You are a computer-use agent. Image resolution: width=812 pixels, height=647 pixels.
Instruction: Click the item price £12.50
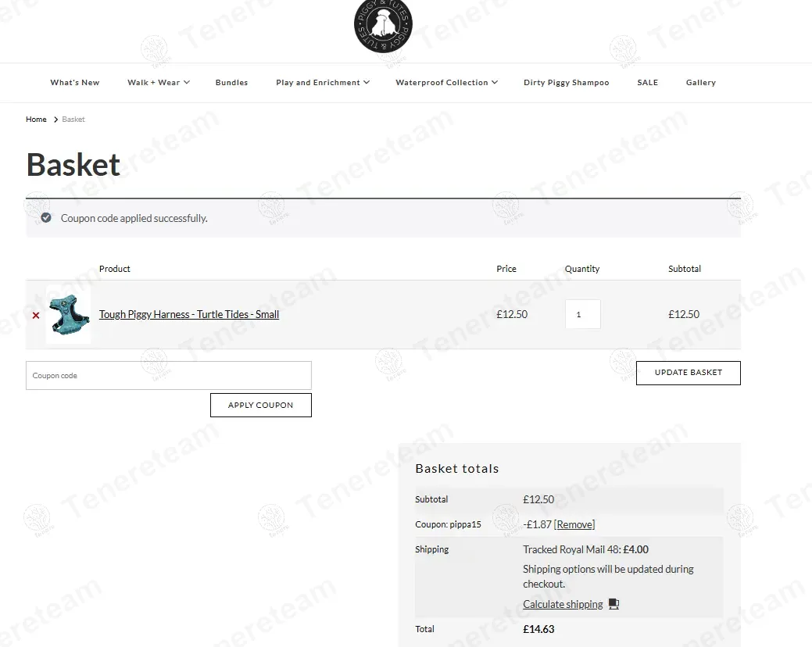tap(512, 314)
